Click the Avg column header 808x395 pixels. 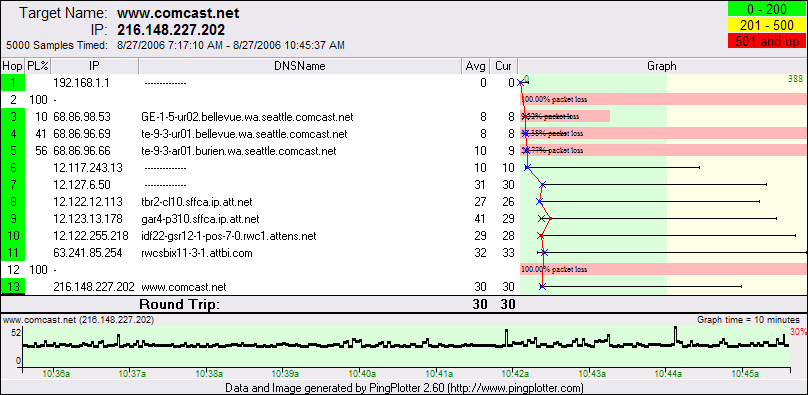pos(476,66)
